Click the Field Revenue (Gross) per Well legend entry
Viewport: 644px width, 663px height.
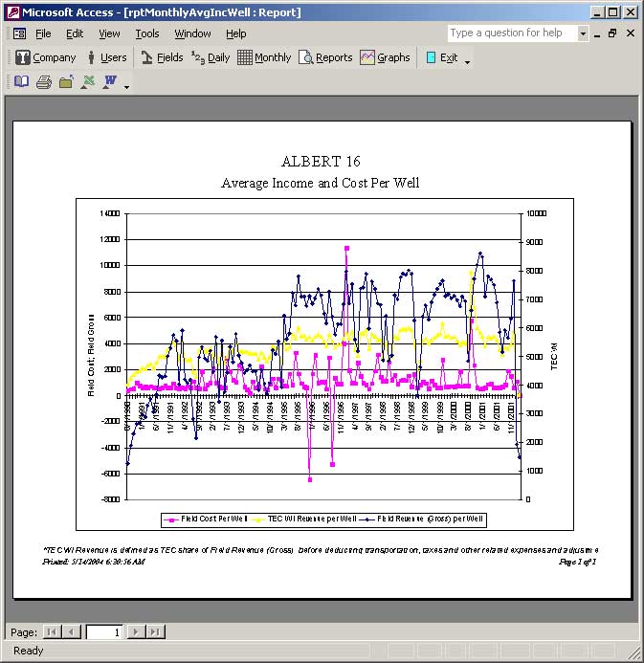point(421,519)
